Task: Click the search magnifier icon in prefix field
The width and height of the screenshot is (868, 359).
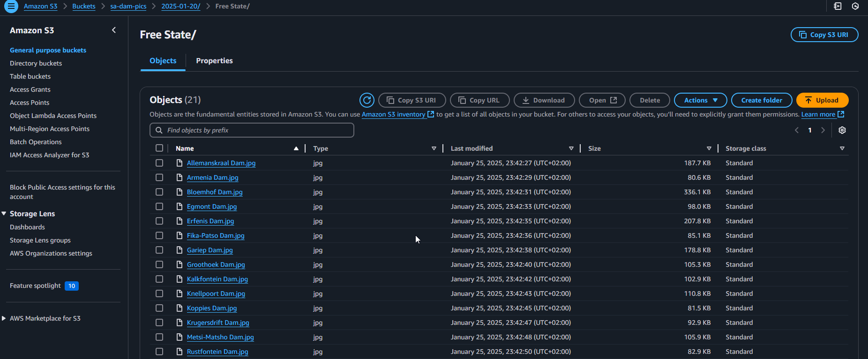Action: click(159, 130)
